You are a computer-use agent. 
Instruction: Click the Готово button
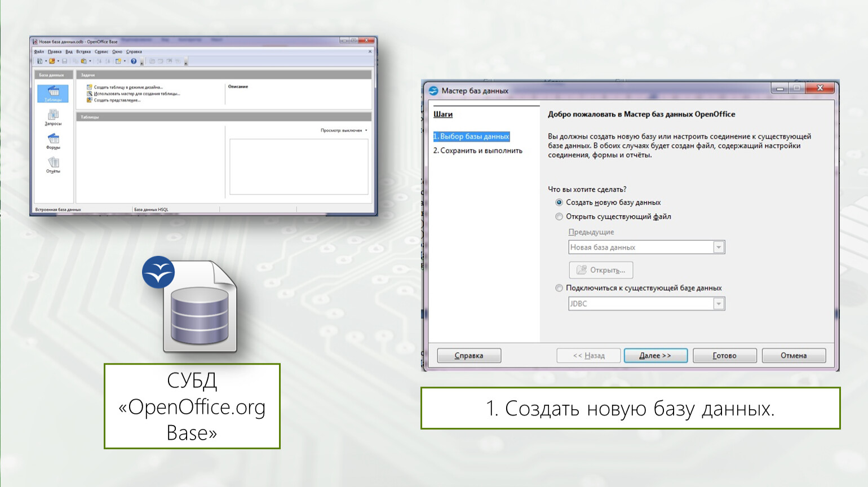click(x=724, y=356)
